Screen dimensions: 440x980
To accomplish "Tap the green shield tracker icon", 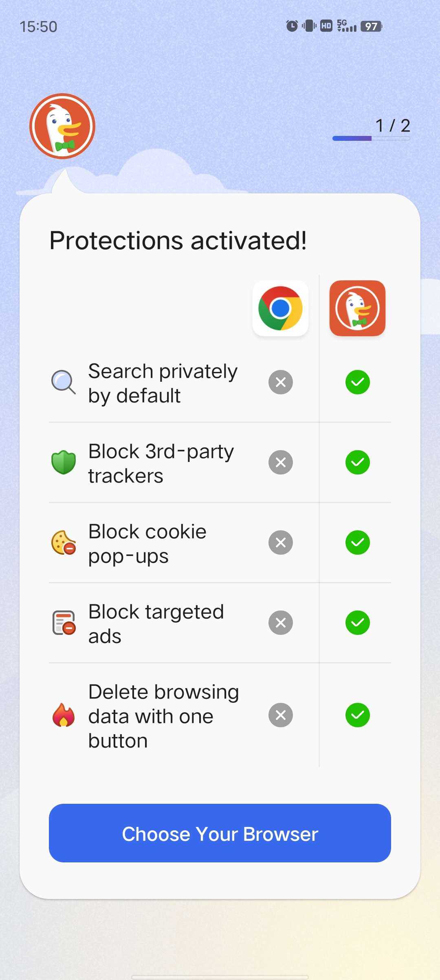I will coord(64,462).
